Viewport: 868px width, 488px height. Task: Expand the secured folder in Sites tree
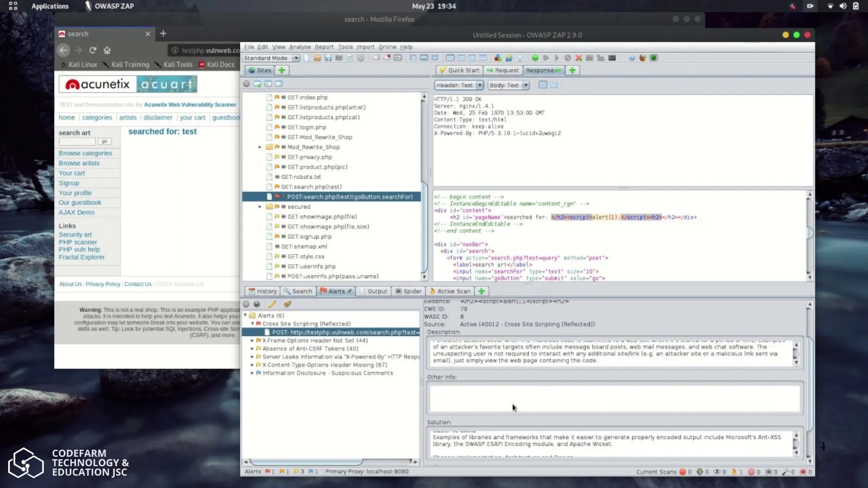click(x=260, y=206)
